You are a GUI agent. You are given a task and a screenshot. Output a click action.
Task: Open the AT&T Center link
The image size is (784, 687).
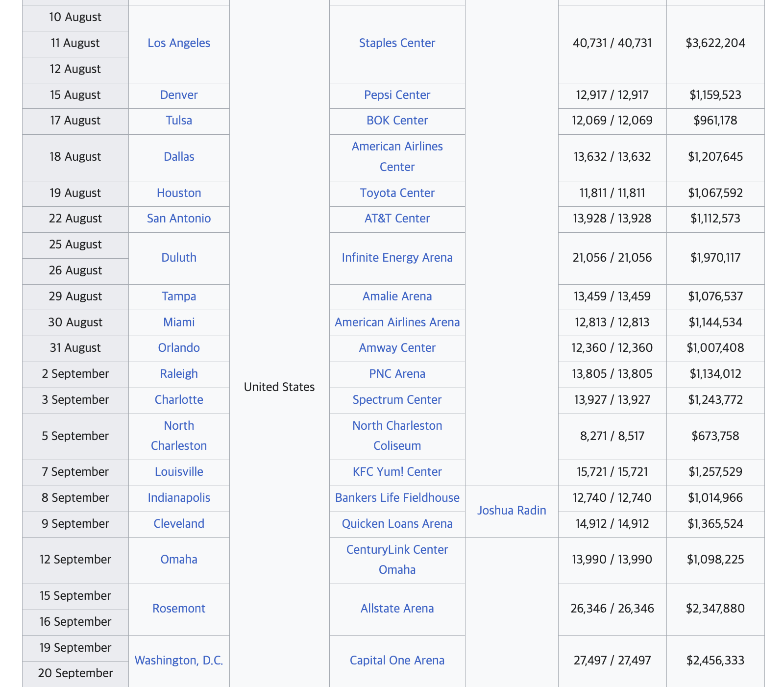397,219
